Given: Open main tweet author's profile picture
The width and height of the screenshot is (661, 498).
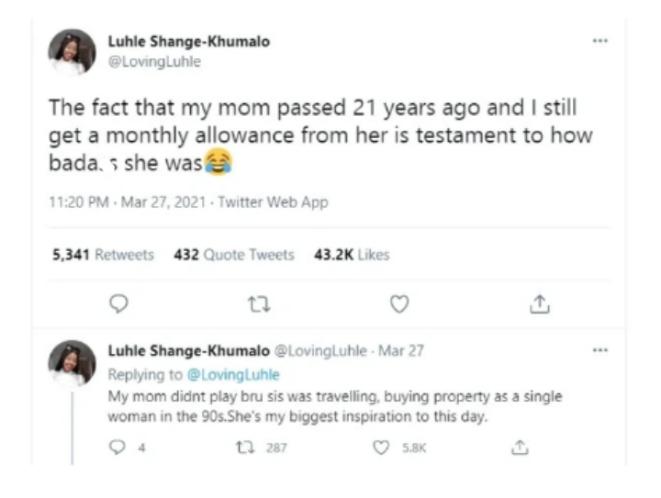Looking at the screenshot, I should point(71,51).
